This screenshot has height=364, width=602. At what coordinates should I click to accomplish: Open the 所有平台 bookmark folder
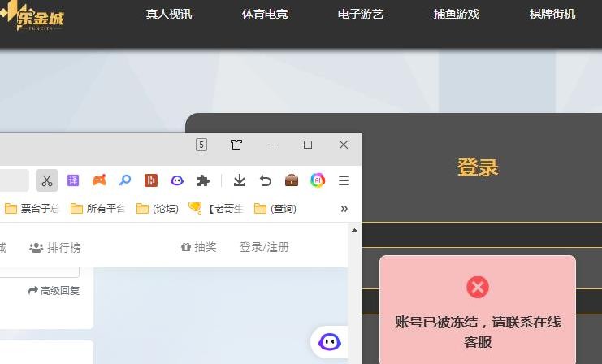(97, 209)
